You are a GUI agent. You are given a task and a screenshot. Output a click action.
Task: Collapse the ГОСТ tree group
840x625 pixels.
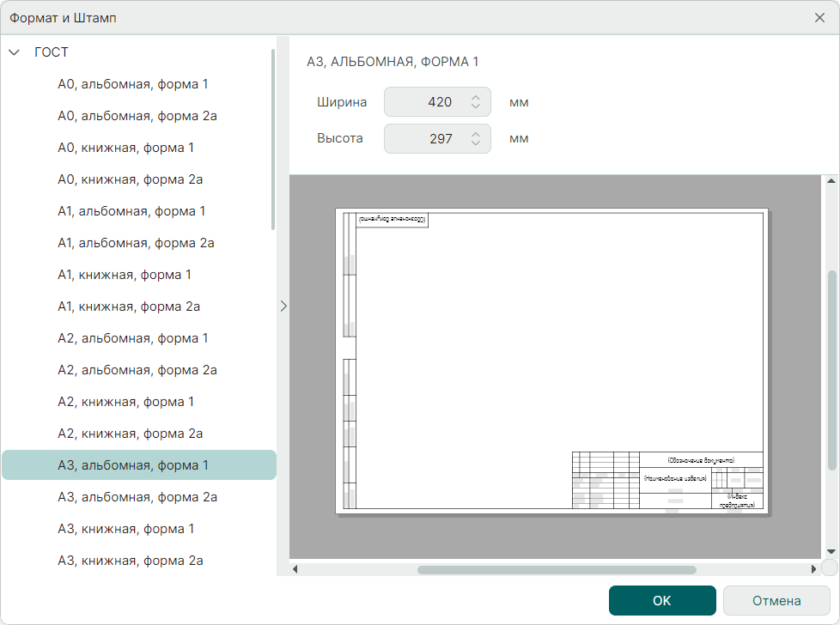15,52
